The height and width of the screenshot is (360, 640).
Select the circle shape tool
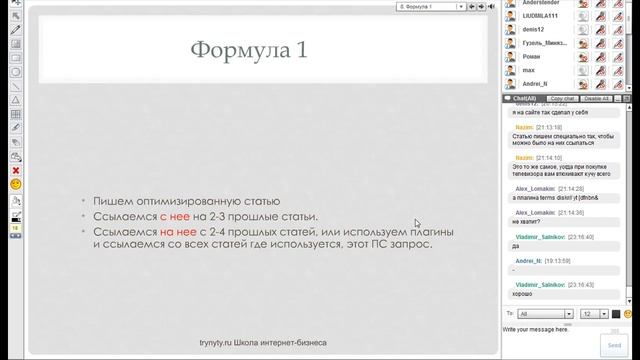click(x=16, y=72)
